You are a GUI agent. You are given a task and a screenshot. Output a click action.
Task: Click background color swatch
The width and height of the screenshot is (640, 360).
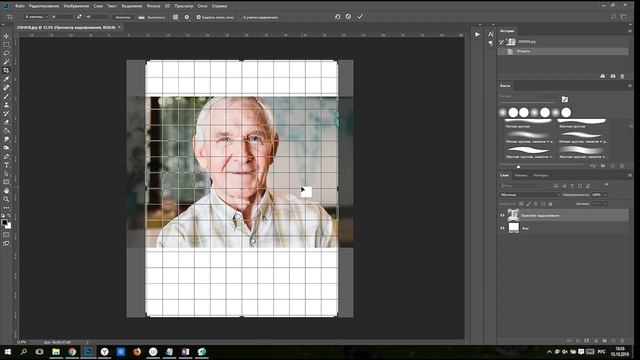tap(9, 226)
